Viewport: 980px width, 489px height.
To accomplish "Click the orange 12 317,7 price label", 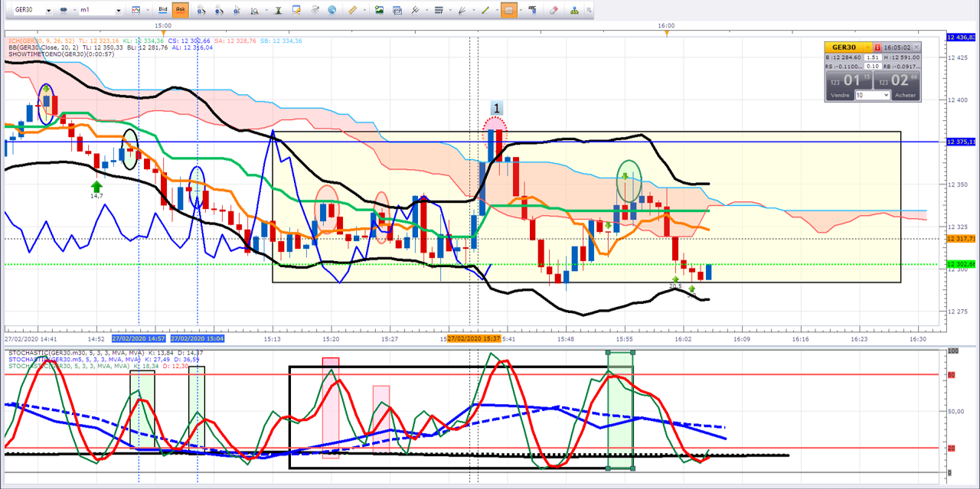I will [x=961, y=239].
